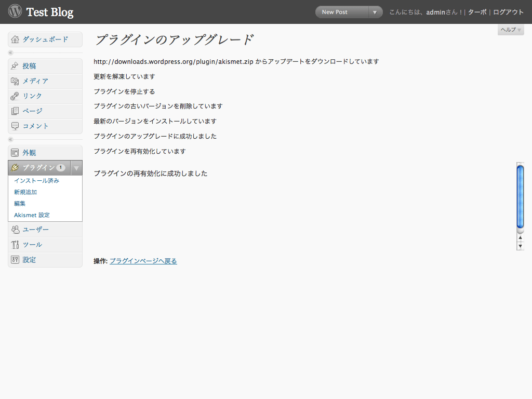
Task: Click the プラグイン plug icon
Action: point(15,168)
